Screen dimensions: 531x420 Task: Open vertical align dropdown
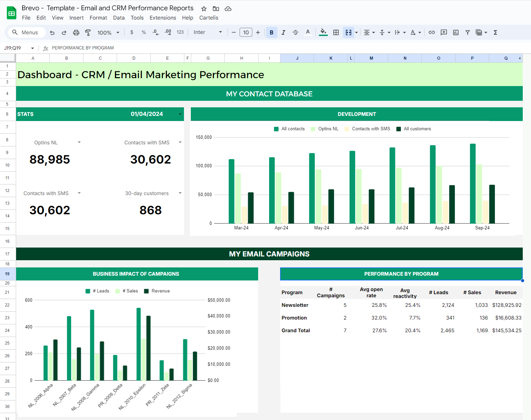point(385,33)
